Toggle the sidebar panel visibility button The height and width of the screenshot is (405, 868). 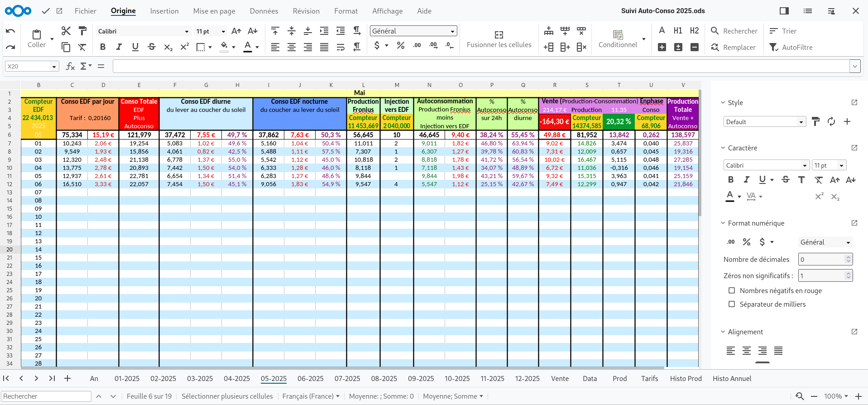click(x=784, y=11)
